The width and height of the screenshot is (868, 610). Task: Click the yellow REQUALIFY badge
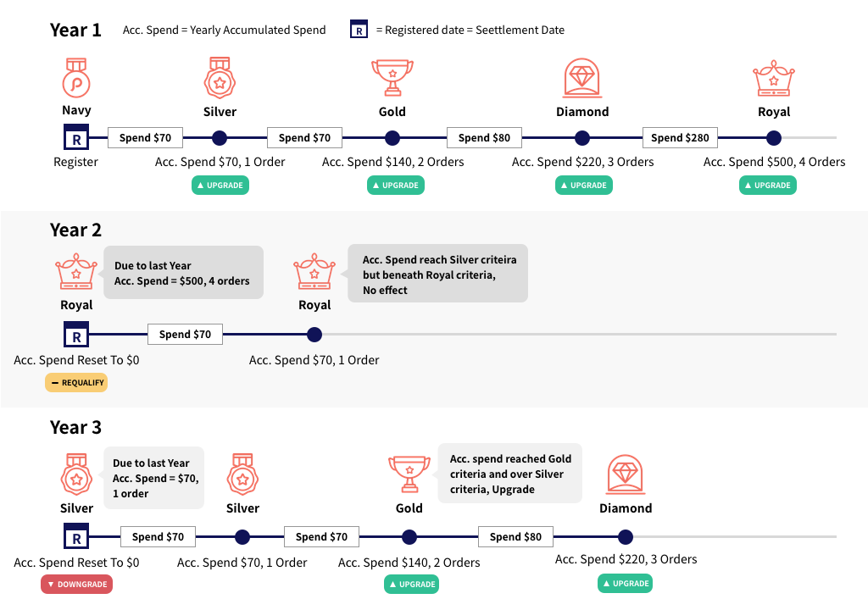pyautogui.click(x=76, y=382)
